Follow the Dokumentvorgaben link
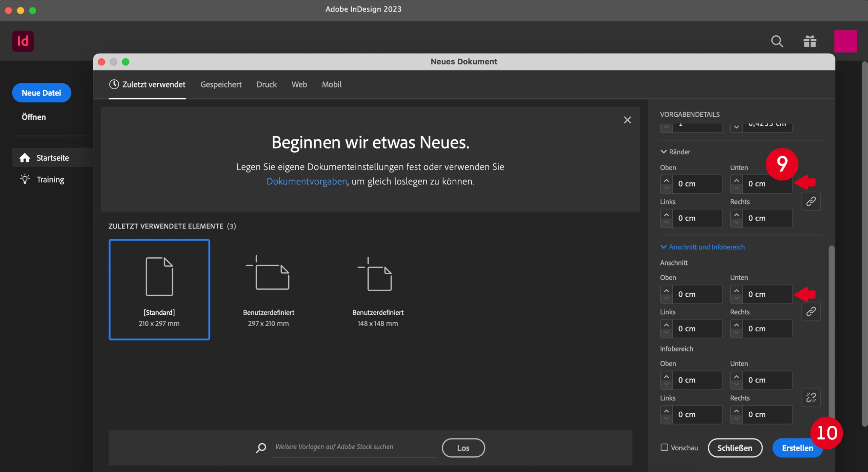The width and height of the screenshot is (868, 472). tap(307, 181)
